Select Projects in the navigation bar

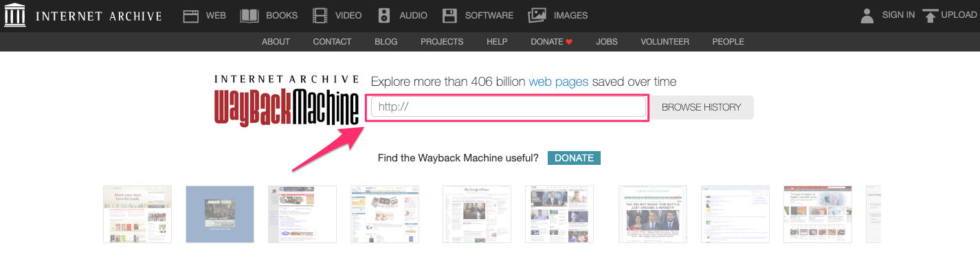(442, 42)
